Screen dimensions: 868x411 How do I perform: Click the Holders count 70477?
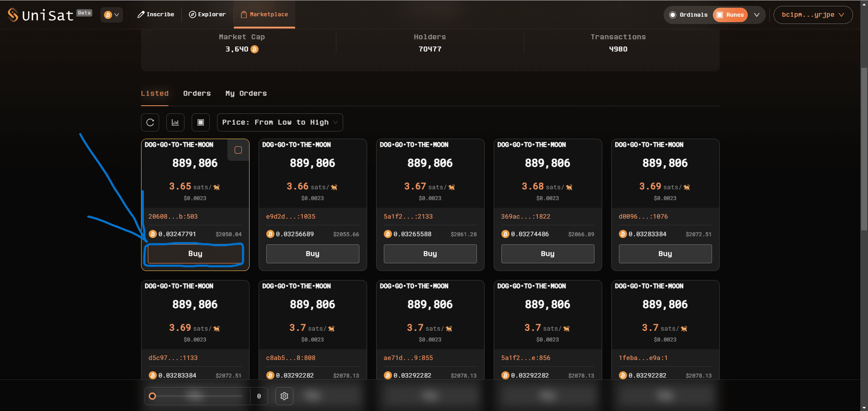pos(430,49)
